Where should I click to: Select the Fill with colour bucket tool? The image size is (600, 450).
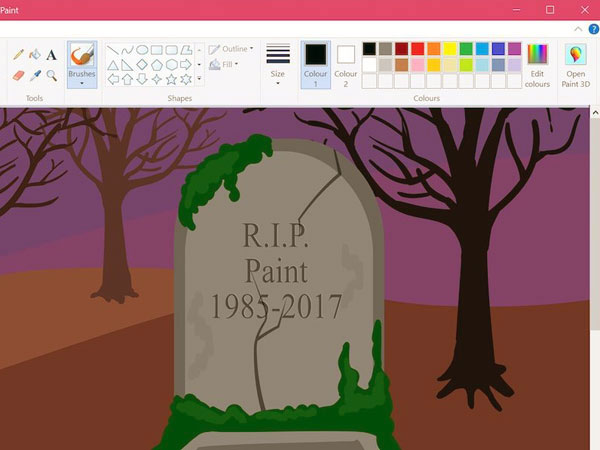35,55
